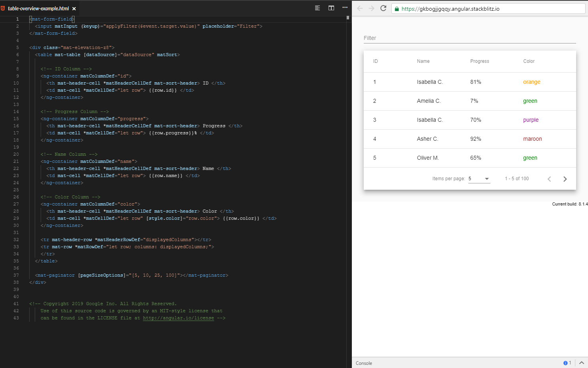The width and height of the screenshot is (588, 368).
Task: Toggle sorting on the ID column
Action: point(375,61)
